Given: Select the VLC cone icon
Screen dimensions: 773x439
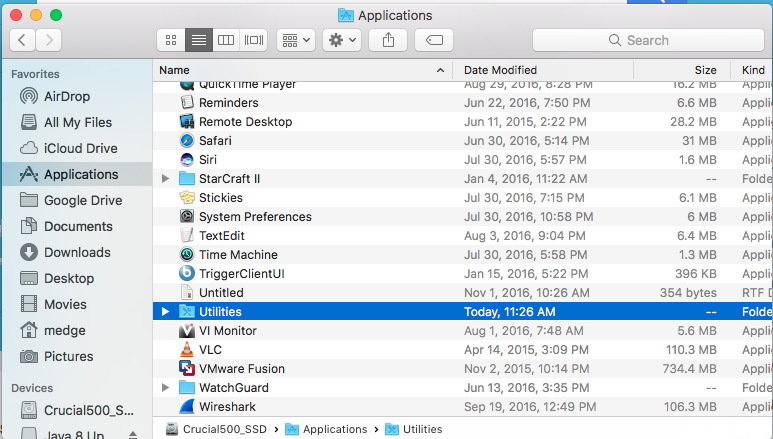Looking at the screenshot, I should tap(187, 350).
